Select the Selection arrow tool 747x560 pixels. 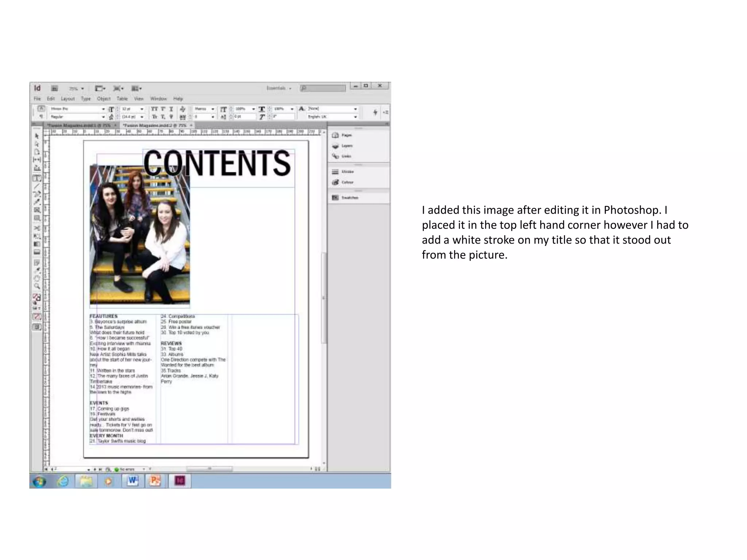pyautogui.click(x=37, y=136)
